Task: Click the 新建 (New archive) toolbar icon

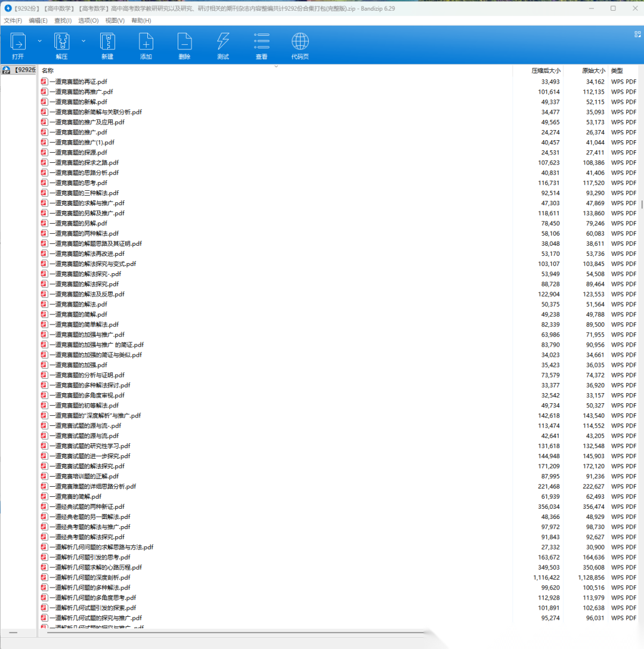Action: tap(107, 45)
